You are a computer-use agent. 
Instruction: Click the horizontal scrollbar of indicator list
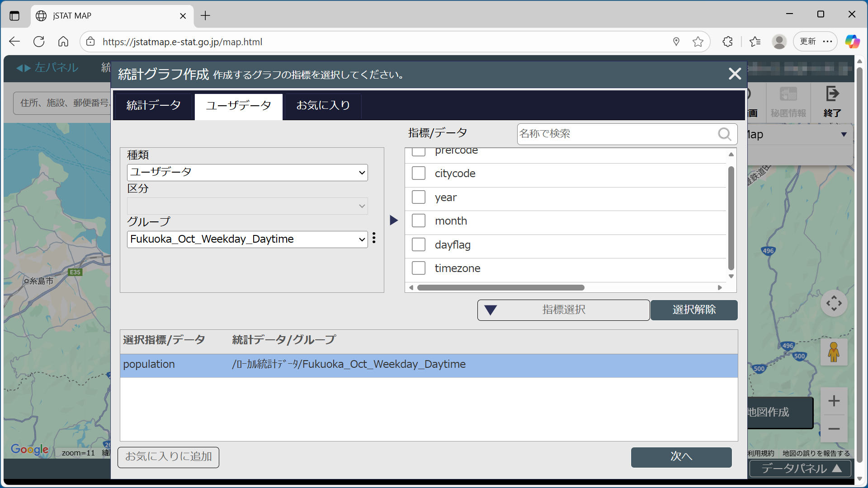pyautogui.click(x=500, y=288)
